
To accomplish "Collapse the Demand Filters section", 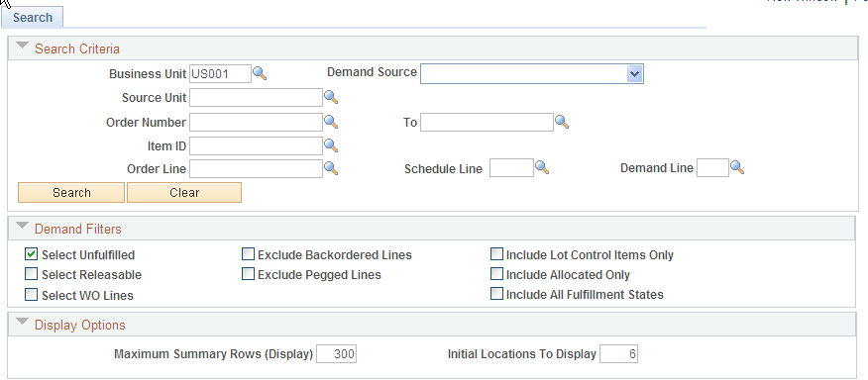I will pyautogui.click(x=22, y=227).
